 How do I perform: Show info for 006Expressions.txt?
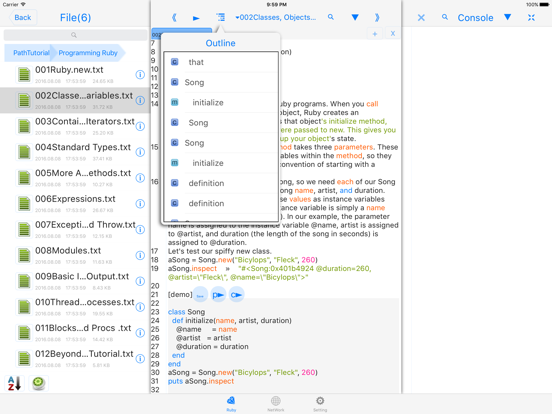140,203
